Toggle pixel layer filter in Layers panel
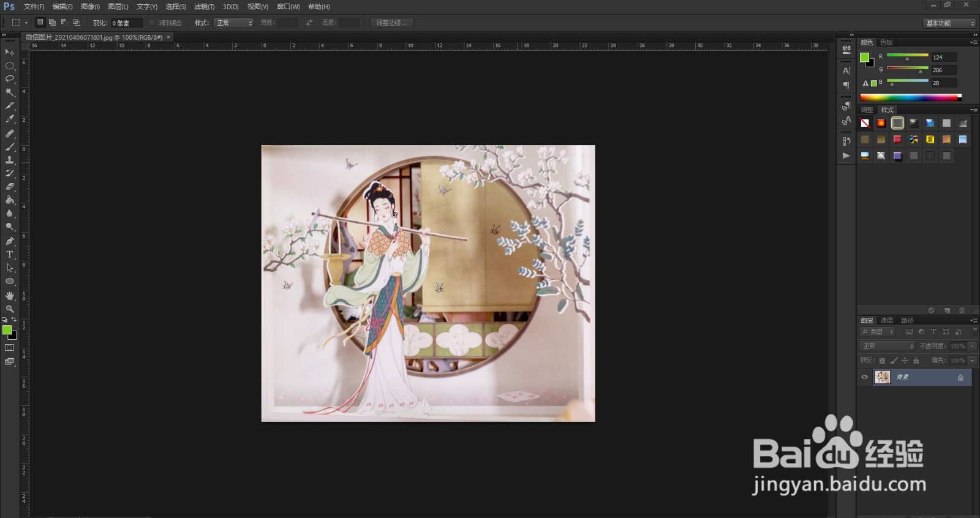Viewport: 980px width, 518px height. 909,332
